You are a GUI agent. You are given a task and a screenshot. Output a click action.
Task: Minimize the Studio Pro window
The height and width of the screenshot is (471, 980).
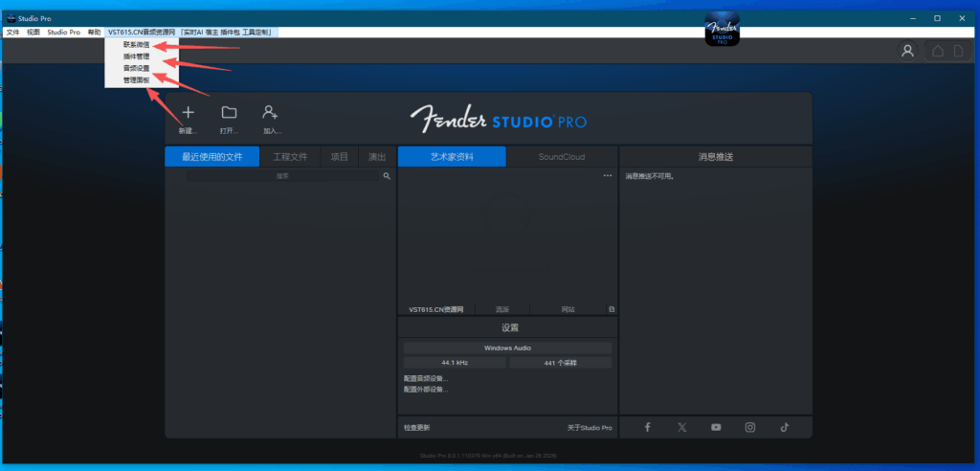click(913, 18)
